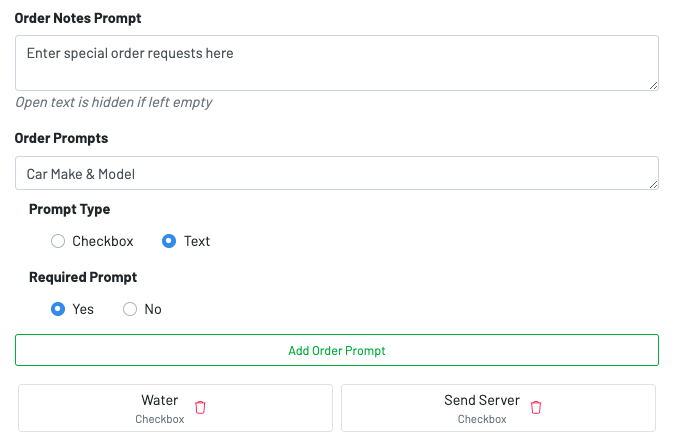
Task: Click the Car Make & Model field
Action: (x=336, y=173)
